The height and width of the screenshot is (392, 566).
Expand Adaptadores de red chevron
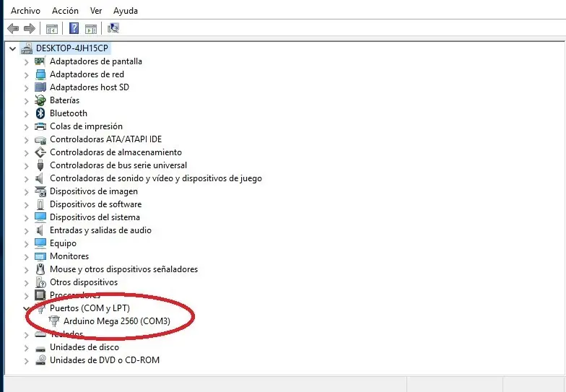[26, 75]
